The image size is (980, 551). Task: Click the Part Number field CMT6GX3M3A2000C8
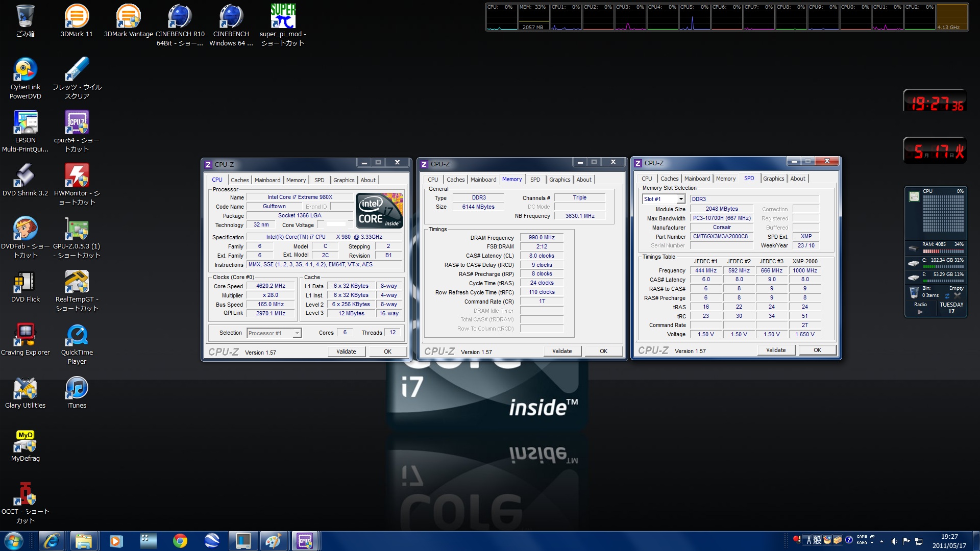[720, 237]
